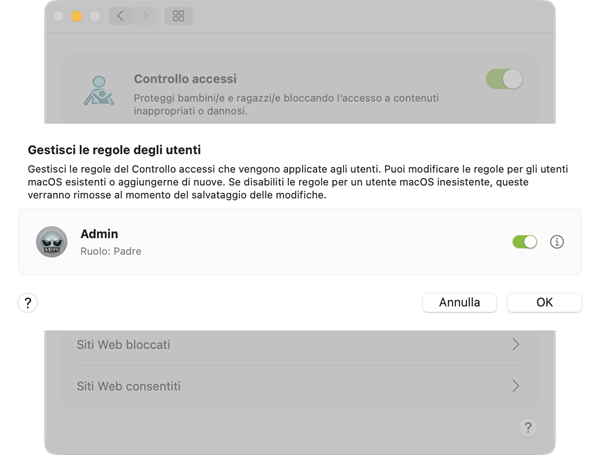This screenshot has width=600, height=455.
Task: Toggle Controllo accessi main switch
Action: click(504, 79)
